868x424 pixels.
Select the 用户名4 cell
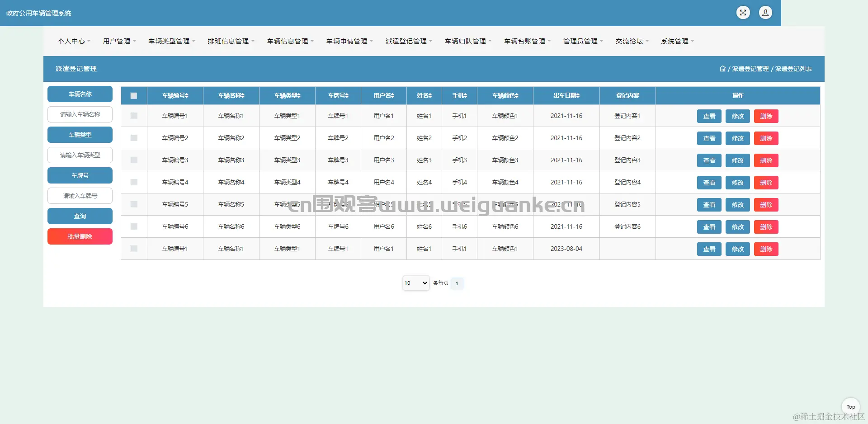pyautogui.click(x=384, y=182)
